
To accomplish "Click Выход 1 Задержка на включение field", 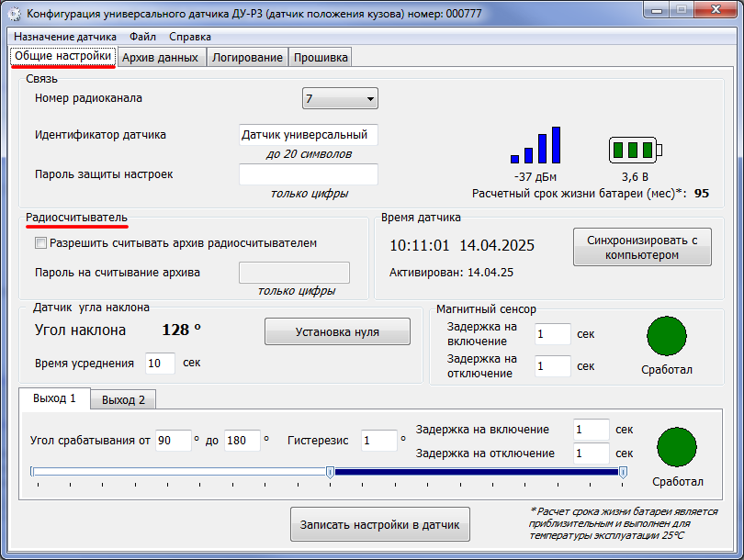I will coord(592,430).
